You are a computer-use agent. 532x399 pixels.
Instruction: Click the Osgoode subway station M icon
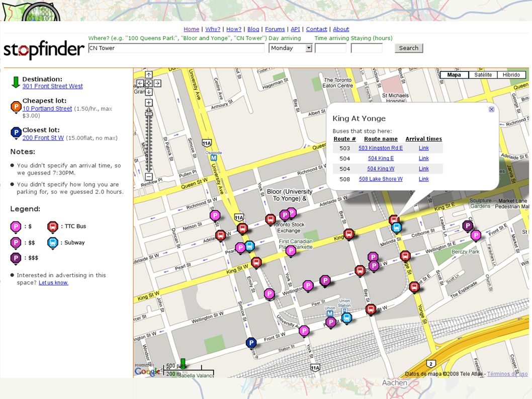tap(214, 158)
